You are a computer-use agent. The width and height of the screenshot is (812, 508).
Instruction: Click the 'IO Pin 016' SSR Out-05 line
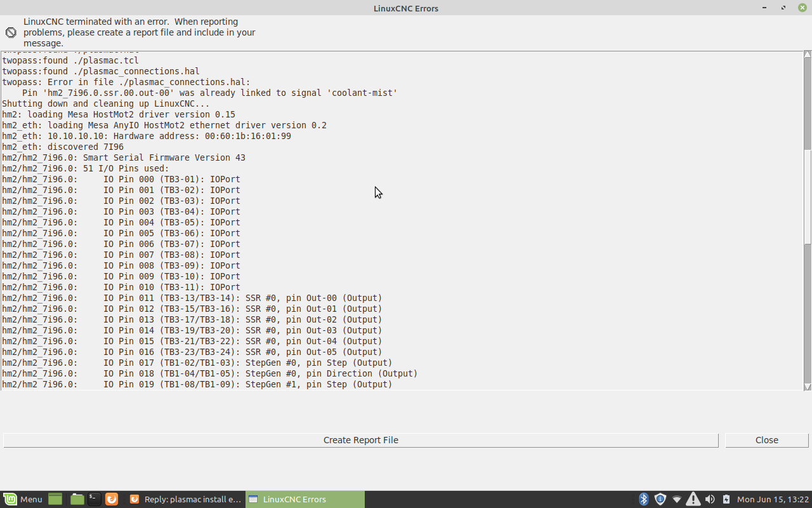(192, 352)
